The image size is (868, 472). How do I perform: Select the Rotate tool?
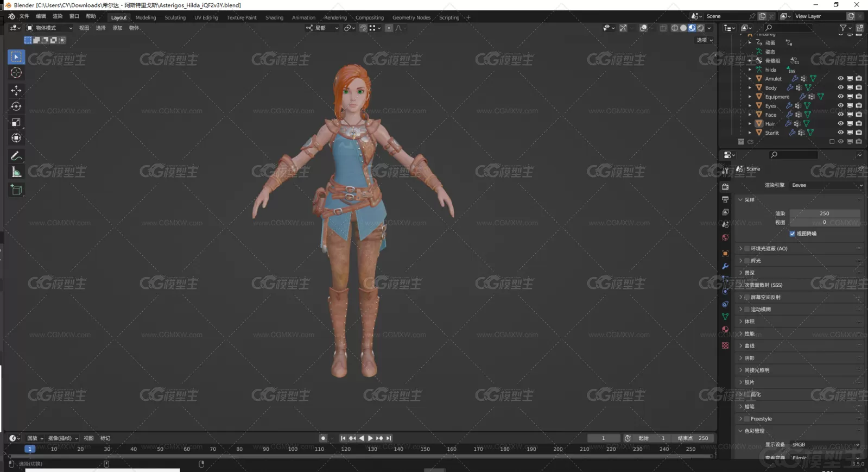16,106
